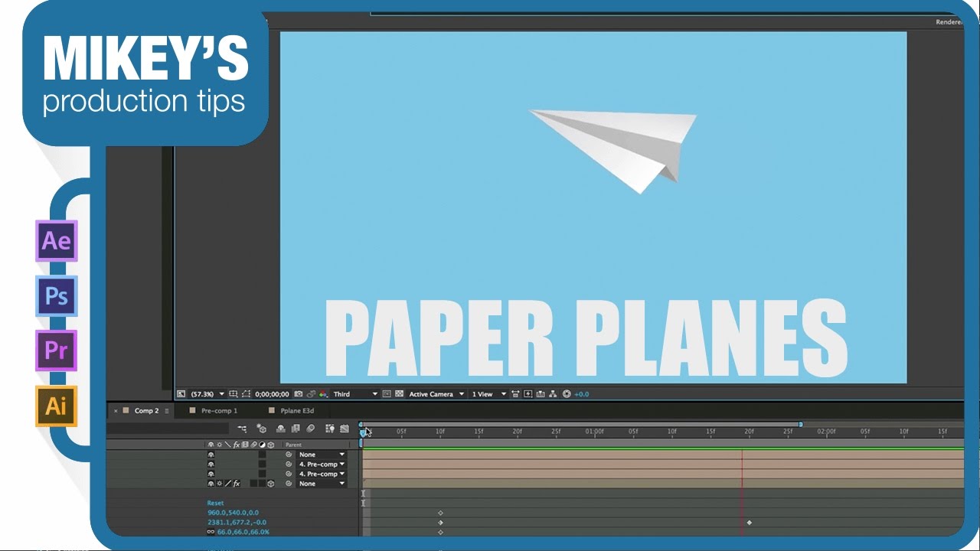This screenshot has width=980, height=551.
Task: Enable Motion Blur for timeline
Action: [311, 429]
